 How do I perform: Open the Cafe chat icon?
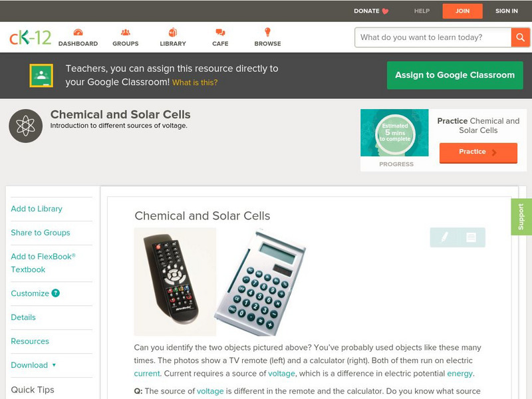[x=220, y=33]
